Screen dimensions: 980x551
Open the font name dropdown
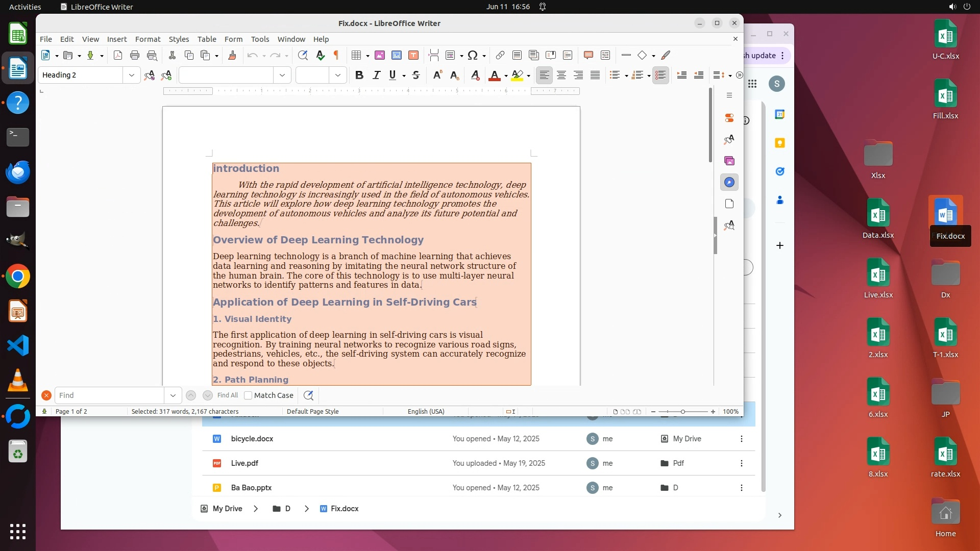[282, 75]
